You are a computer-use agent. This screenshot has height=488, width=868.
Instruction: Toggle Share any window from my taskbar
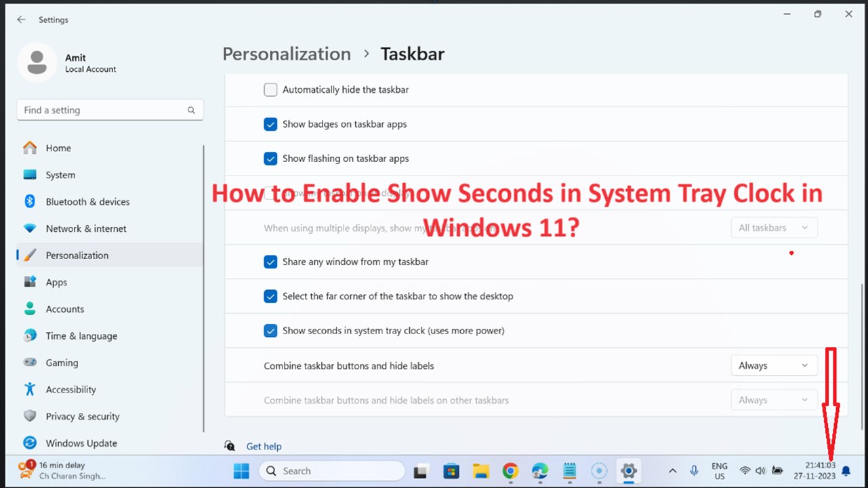[x=270, y=262]
